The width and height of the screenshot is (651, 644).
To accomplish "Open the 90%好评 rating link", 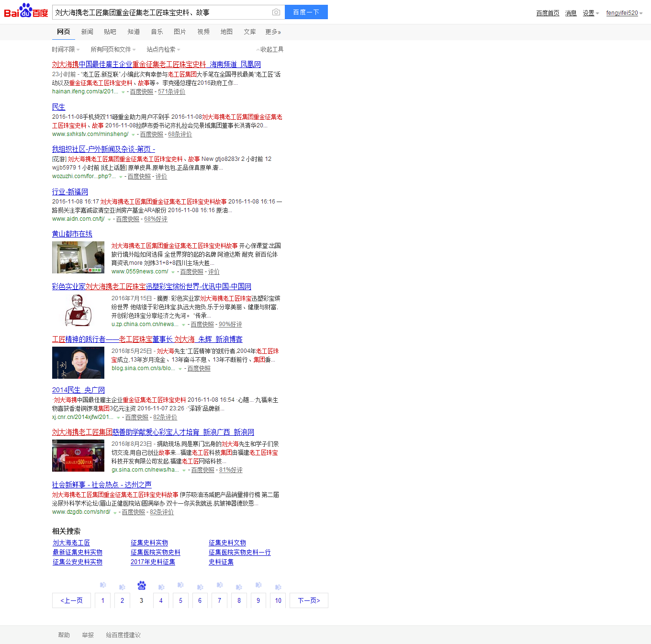I will pyautogui.click(x=230, y=325).
